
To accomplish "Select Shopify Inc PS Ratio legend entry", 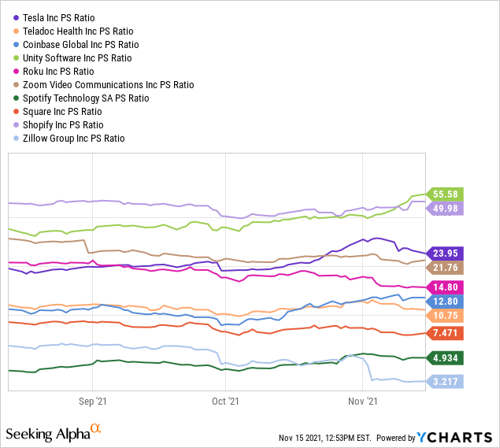I will coord(66,124).
